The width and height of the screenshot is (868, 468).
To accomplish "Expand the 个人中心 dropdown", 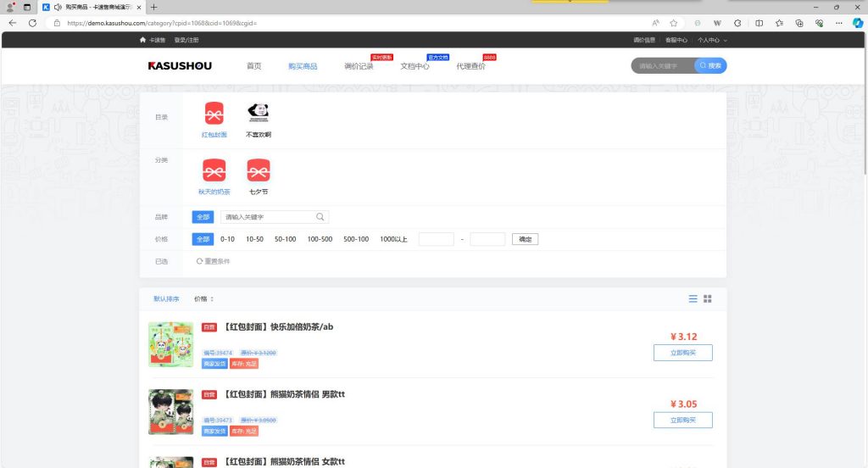I will click(x=712, y=40).
